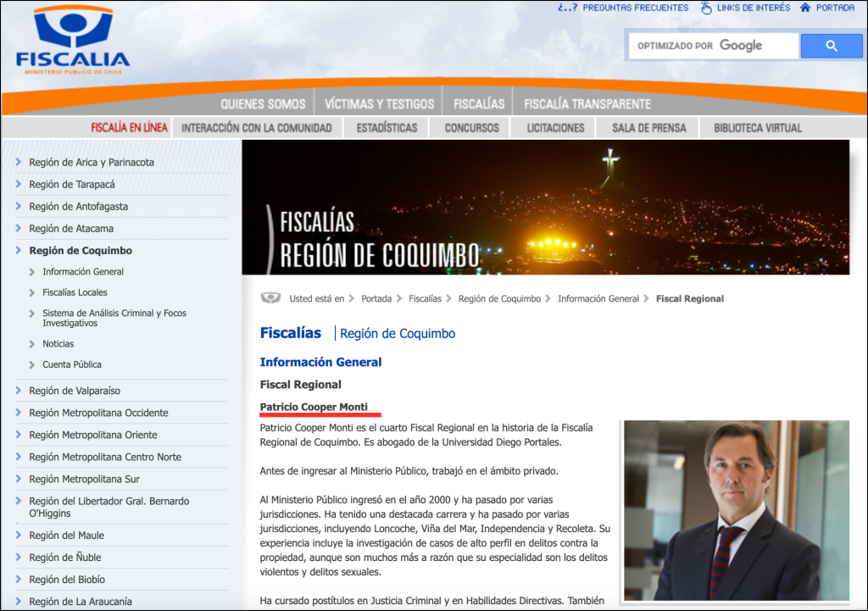Select Región Metropolitana Centro Norte
Image resolution: width=868 pixels, height=611 pixels.
[x=105, y=457]
